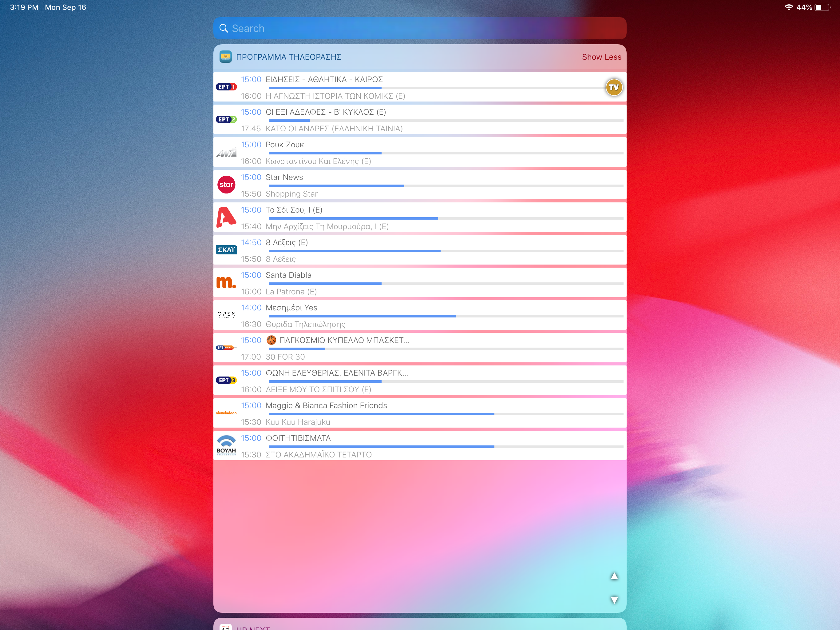840x630 pixels.
Task: Select the Ρουκ Ζουκ program
Action: 285,145
